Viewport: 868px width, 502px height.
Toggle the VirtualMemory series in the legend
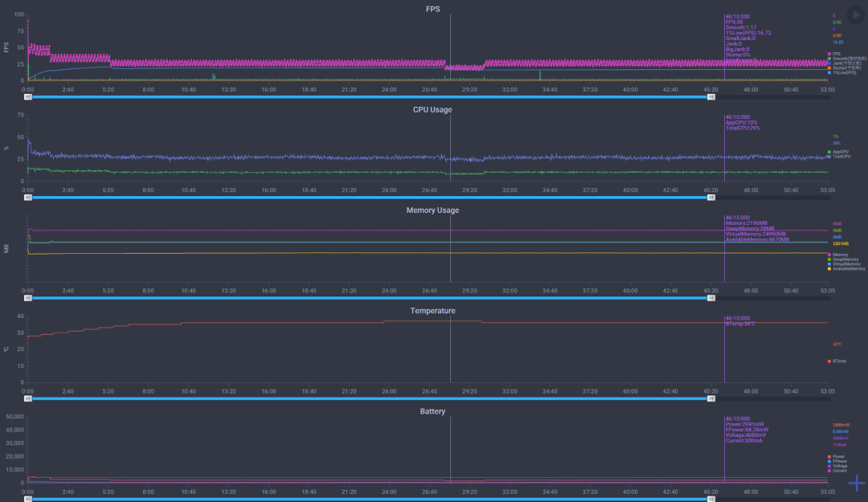click(x=844, y=264)
